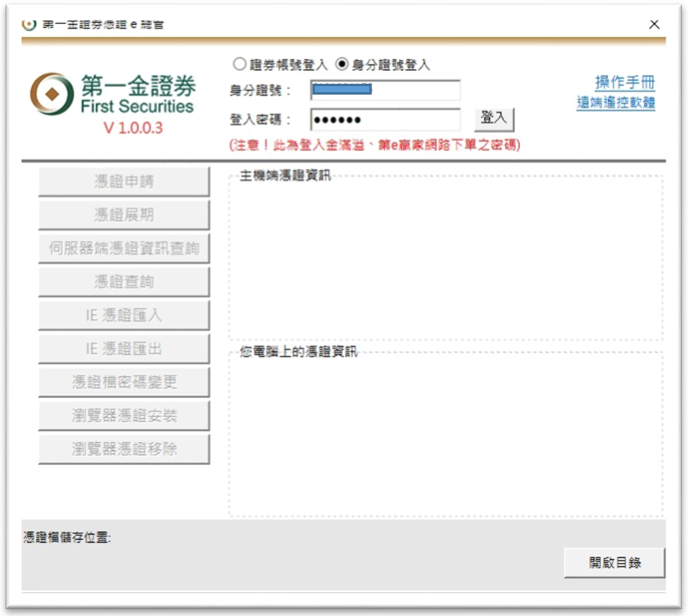688x616 pixels.
Task: Click IE 憑證匯入 button
Action: coord(124,315)
